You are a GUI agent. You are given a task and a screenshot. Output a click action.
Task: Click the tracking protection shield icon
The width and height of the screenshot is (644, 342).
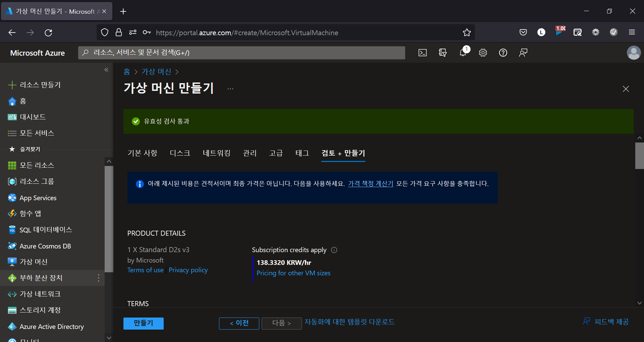point(105,32)
